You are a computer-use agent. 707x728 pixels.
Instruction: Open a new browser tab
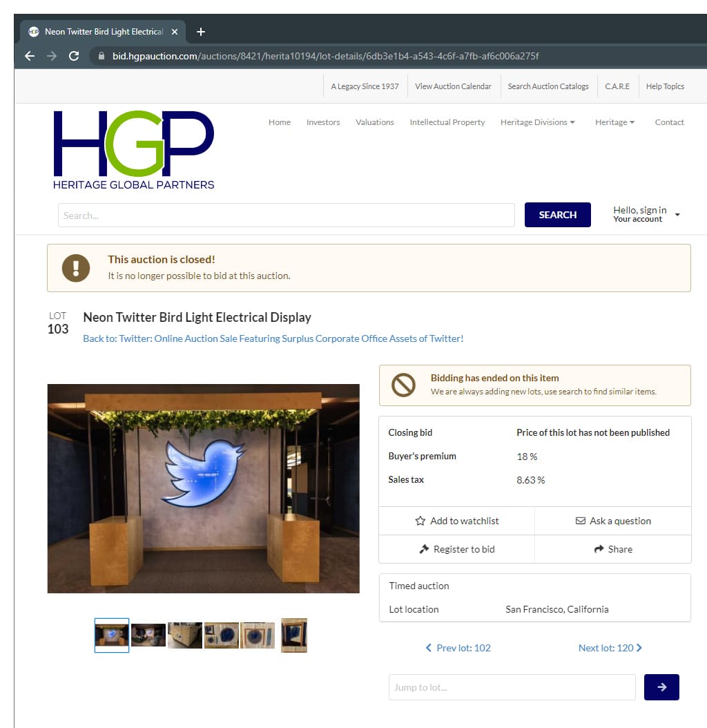click(x=200, y=32)
